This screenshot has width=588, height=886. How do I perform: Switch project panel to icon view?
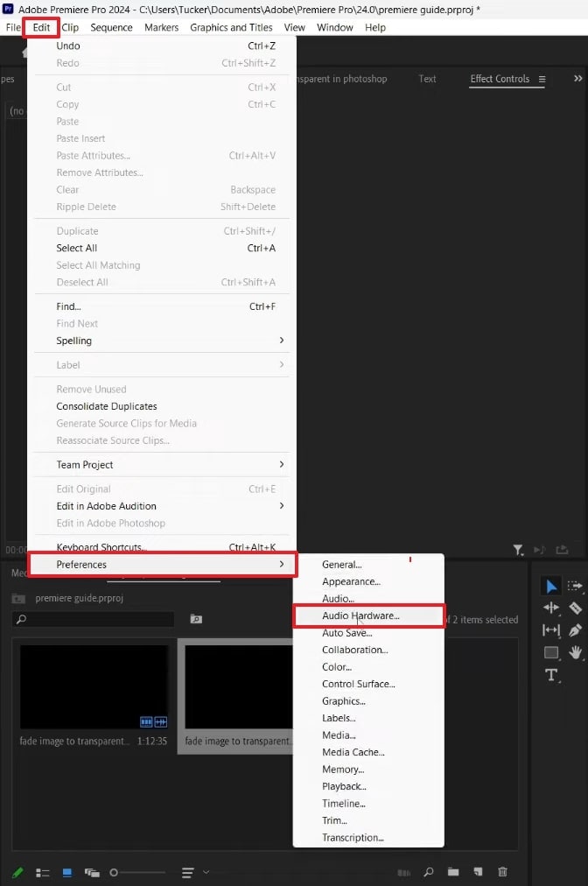(x=67, y=873)
